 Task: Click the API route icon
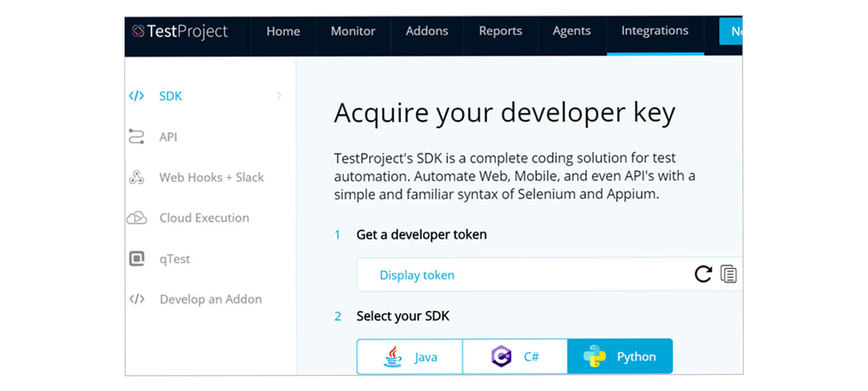137,137
